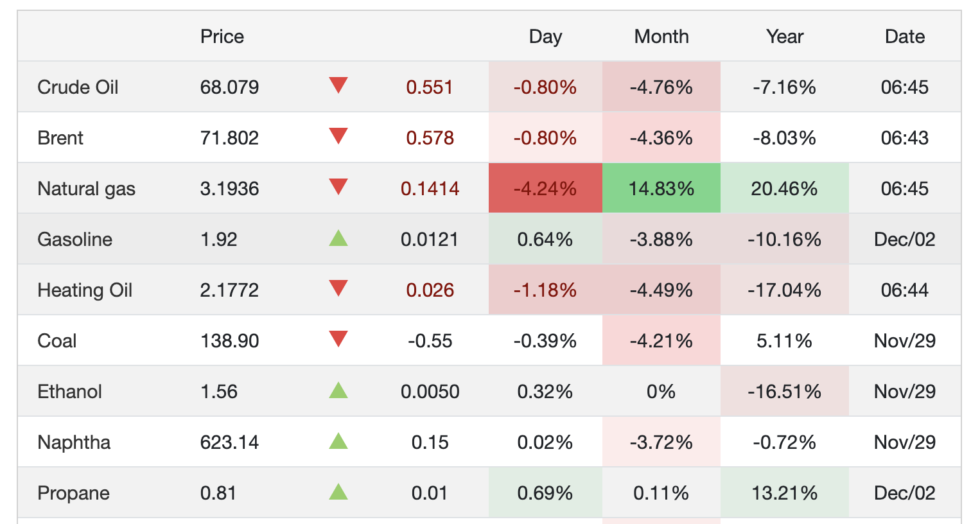This screenshot has height=524, width=980.
Task: Click Coal month change -4.21%
Action: pyautogui.click(x=661, y=340)
